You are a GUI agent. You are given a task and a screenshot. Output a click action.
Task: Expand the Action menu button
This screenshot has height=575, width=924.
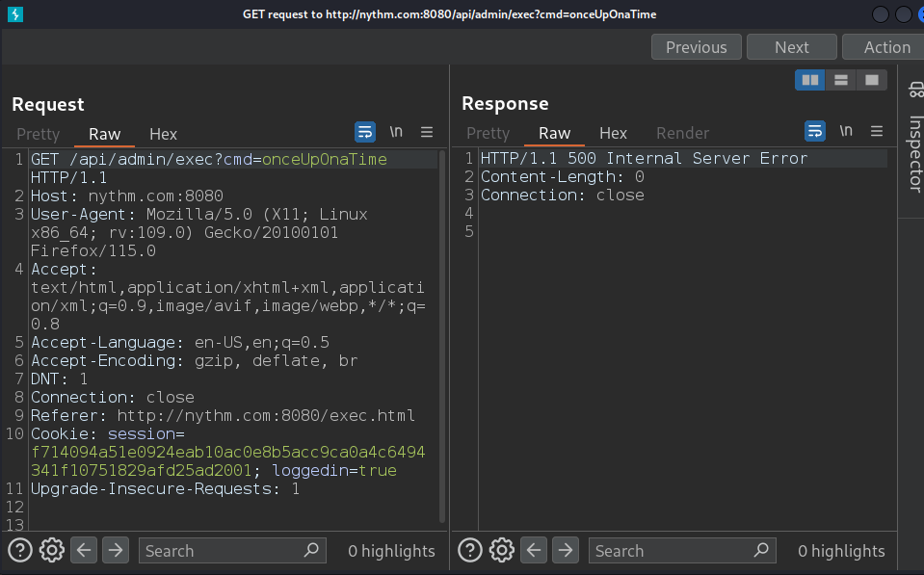(884, 47)
